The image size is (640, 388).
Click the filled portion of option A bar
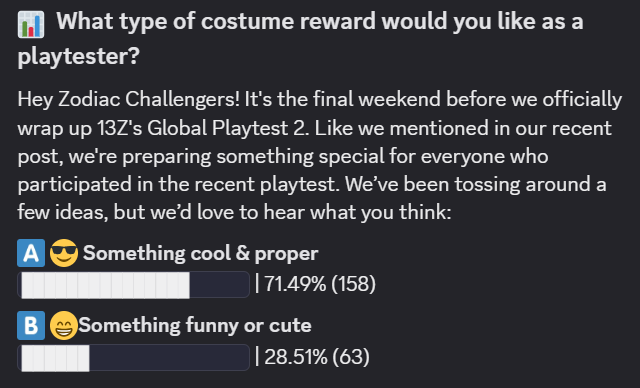(x=105, y=285)
